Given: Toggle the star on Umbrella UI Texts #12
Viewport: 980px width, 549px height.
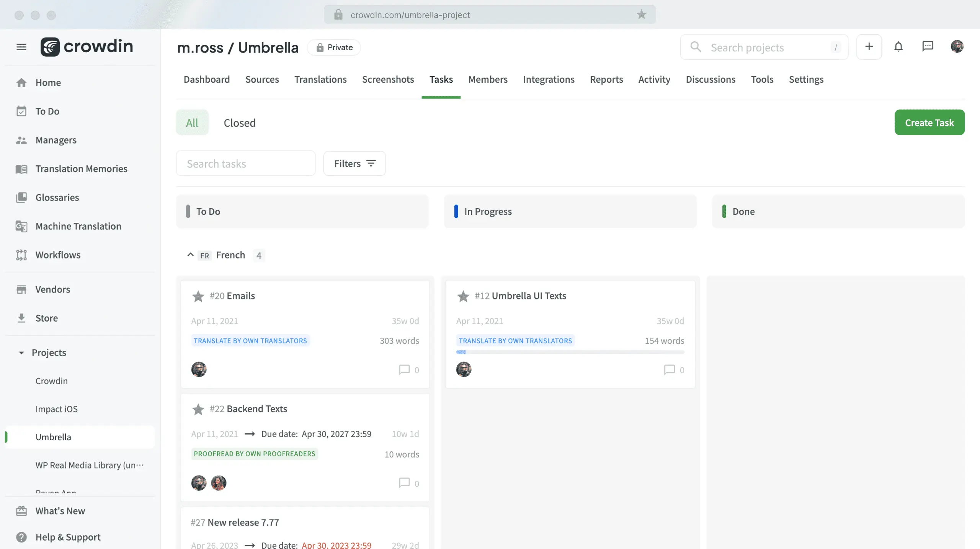Looking at the screenshot, I should tap(463, 296).
